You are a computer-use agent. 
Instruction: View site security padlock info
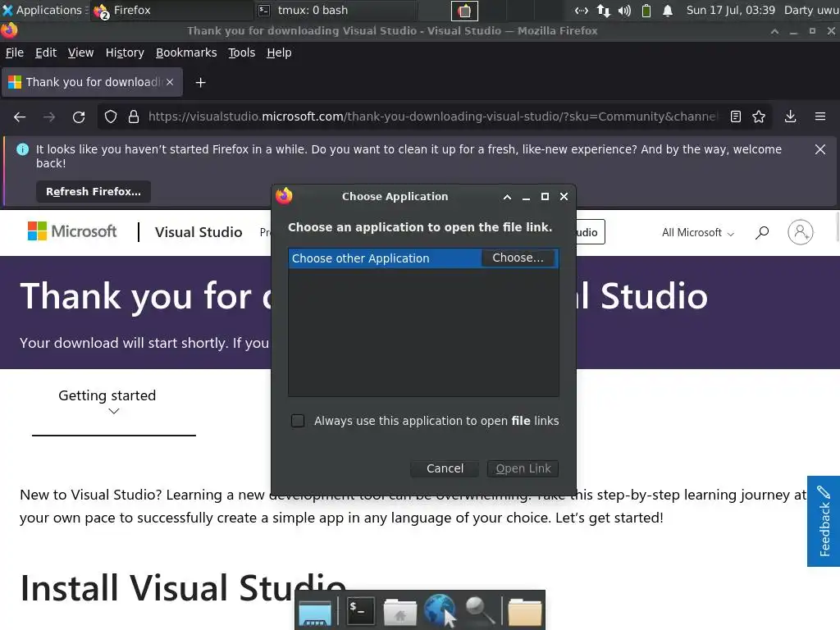point(134,116)
